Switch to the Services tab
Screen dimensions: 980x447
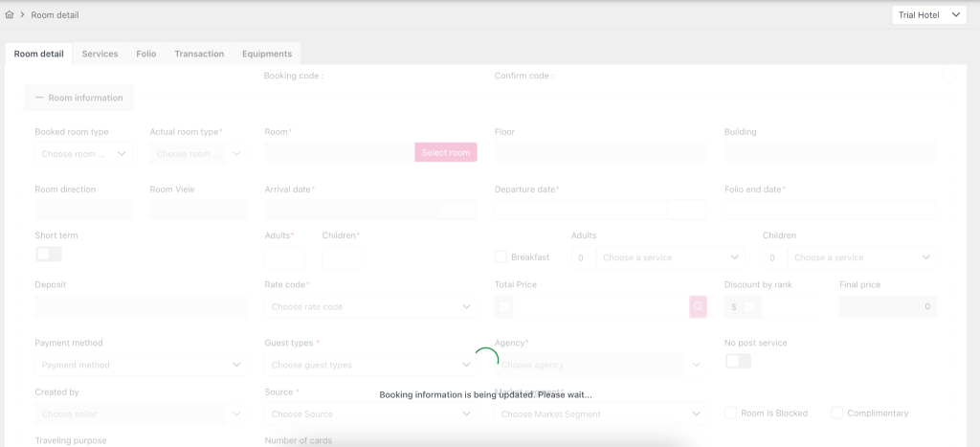[100, 55]
